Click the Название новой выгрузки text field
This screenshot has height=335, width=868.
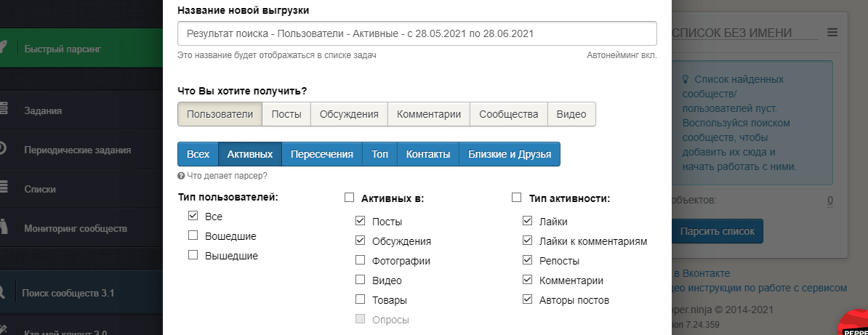coord(417,33)
